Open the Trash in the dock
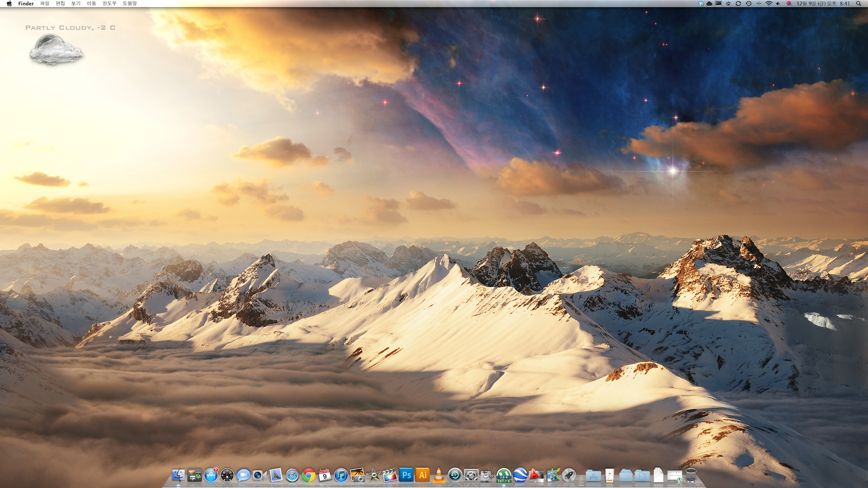Screen dimensions: 868x488 click(691, 475)
